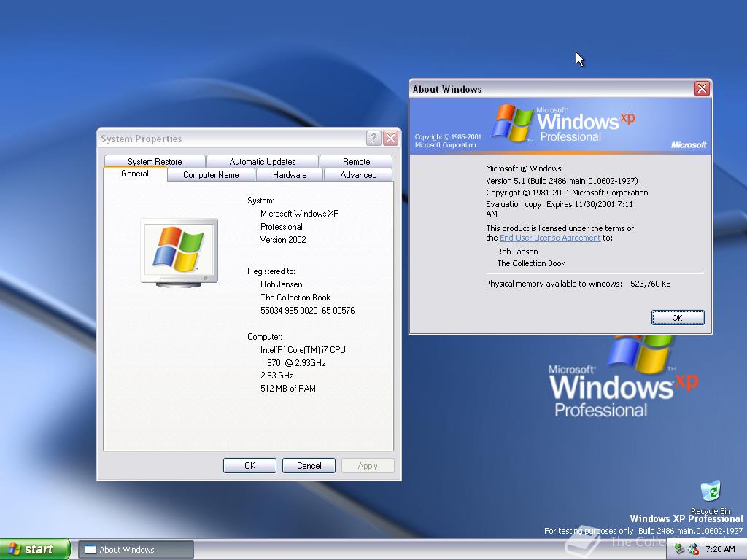Close the About Windows dialog
Screen dimensions: 747x560
[702, 88]
